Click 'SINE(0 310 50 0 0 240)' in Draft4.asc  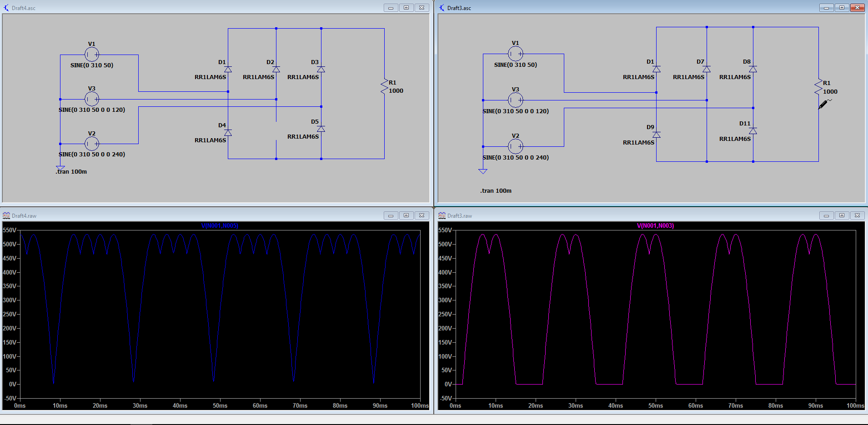pyautogui.click(x=92, y=155)
